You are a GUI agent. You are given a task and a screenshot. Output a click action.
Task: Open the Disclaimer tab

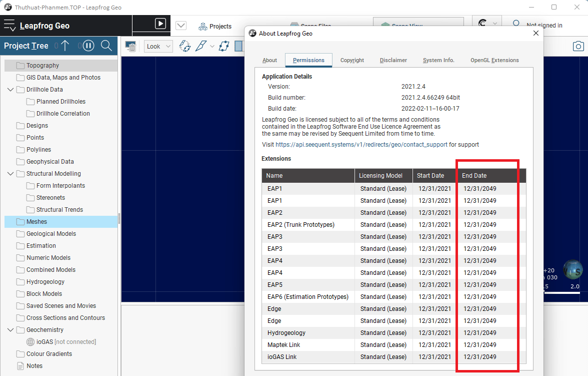(x=393, y=60)
